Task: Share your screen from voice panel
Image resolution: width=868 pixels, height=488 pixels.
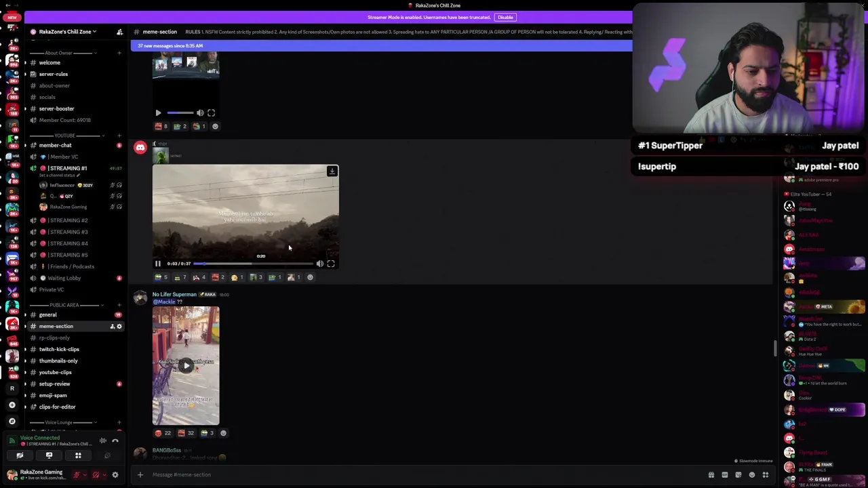Action: click(x=49, y=455)
